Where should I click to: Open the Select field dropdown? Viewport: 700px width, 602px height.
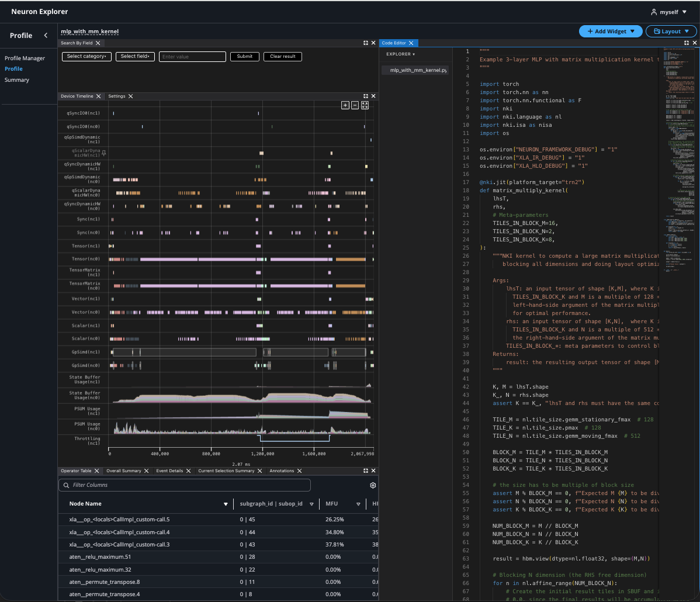click(x=135, y=56)
